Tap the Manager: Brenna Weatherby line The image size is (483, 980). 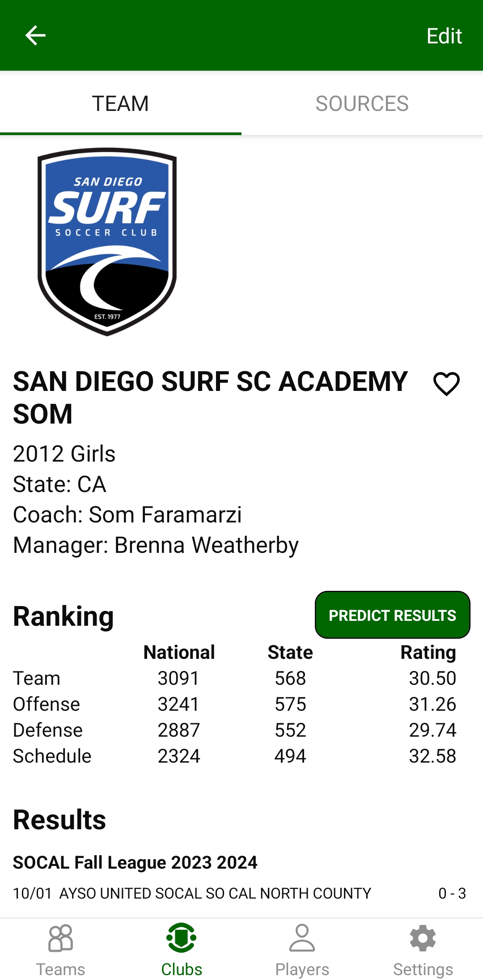pos(156,545)
